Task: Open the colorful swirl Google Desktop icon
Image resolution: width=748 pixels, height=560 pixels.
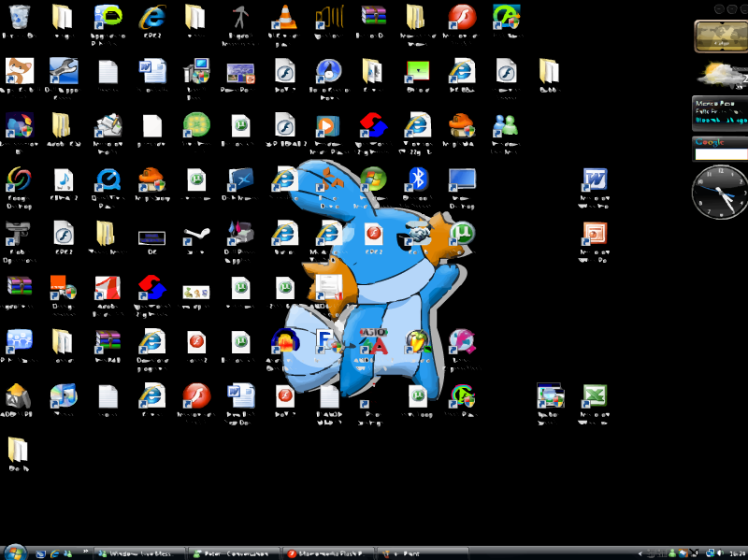Action: [19, 179]
